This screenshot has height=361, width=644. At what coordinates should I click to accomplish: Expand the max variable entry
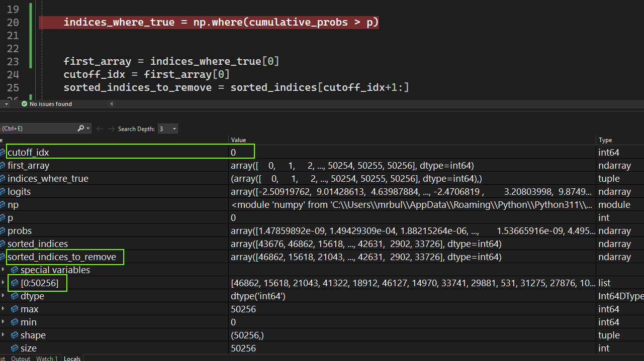[x=4, y=309]
